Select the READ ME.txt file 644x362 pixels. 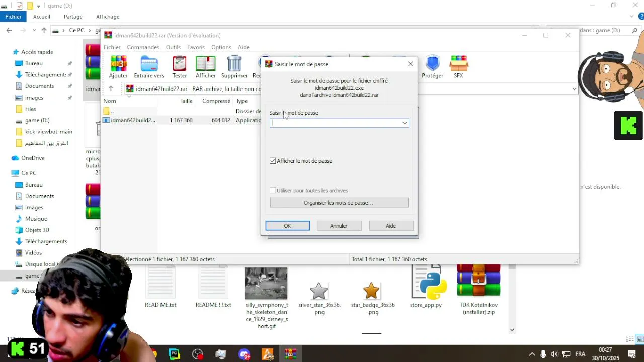click(160, 287)
